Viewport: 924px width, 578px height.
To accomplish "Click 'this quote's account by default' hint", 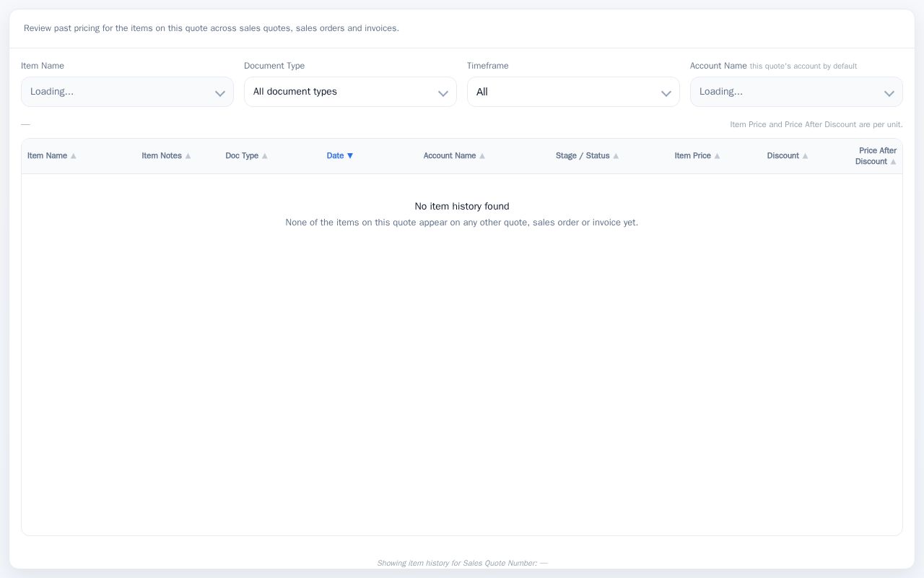I will (803, 66).
